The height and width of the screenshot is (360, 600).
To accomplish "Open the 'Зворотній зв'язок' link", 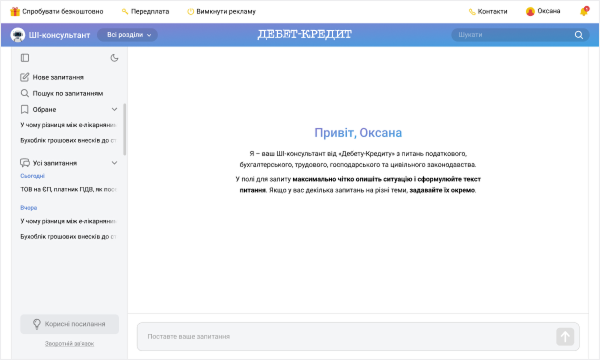I will (x=69, y=344).
